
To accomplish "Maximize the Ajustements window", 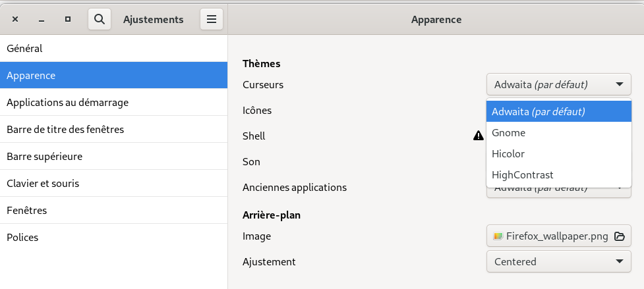I will click(68, 20).
